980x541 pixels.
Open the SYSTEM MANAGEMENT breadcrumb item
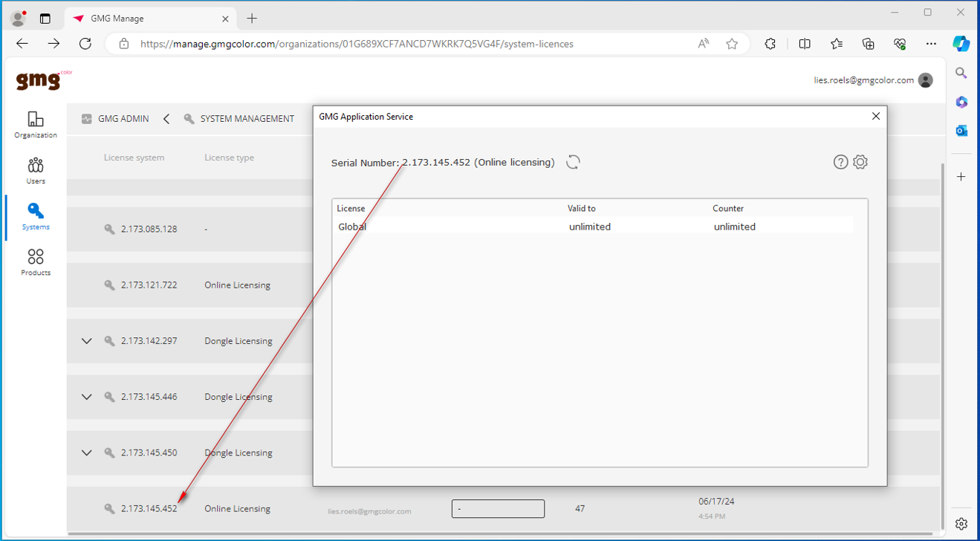click(248, 117)
